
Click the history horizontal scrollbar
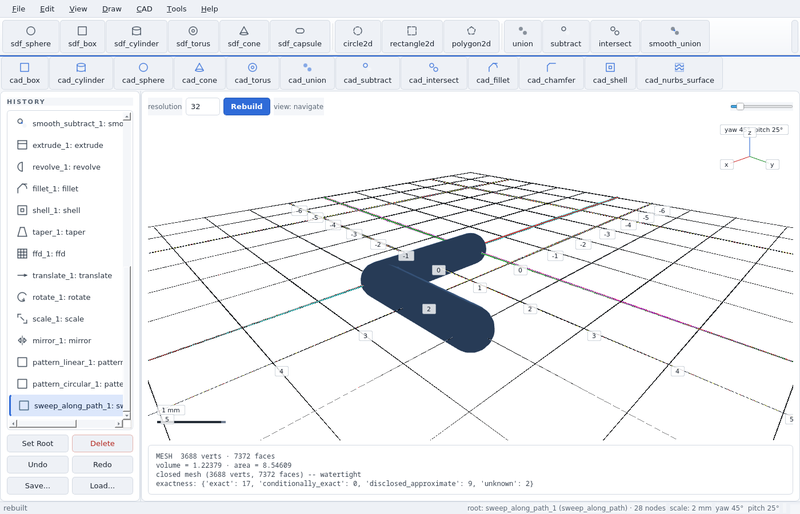click(x=66, y=424)
